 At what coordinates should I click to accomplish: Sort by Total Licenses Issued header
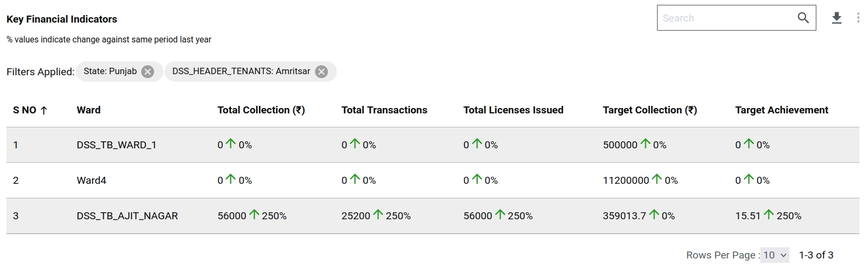[x=513, y=110]
